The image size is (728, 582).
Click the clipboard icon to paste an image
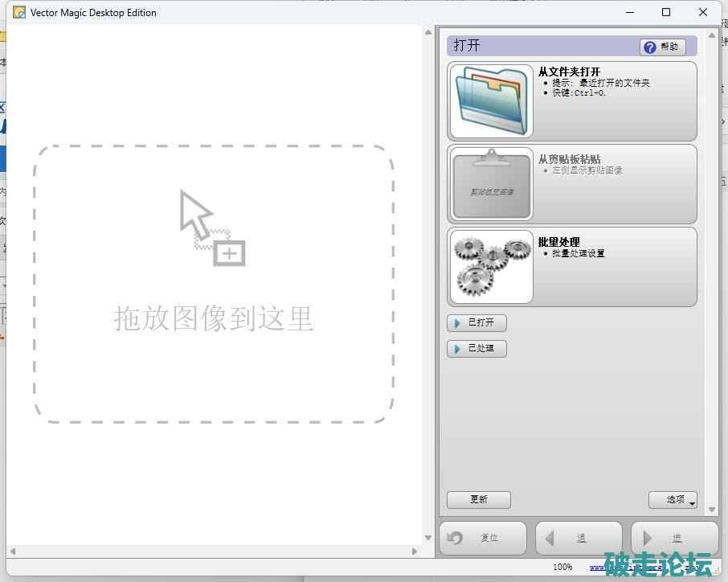(x=491, y=184)
